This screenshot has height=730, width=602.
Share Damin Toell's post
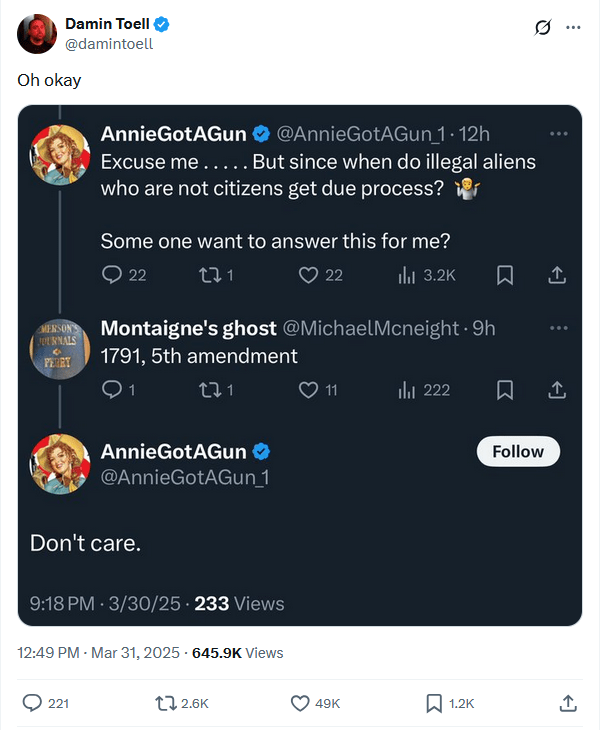point(568,703)
